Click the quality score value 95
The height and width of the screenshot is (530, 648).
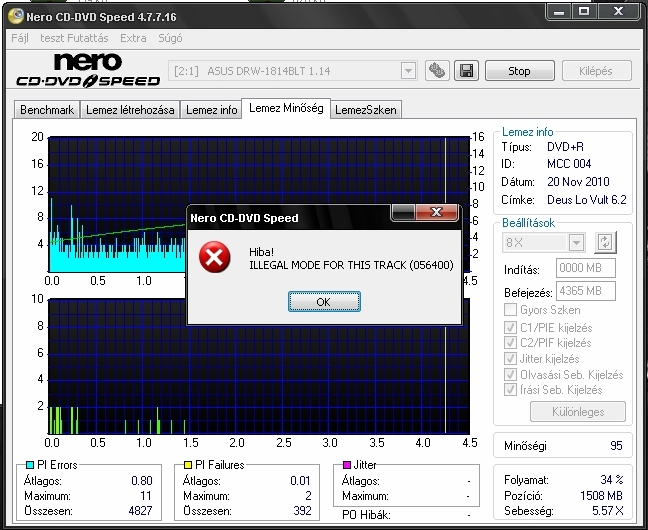tap(616, 446)
